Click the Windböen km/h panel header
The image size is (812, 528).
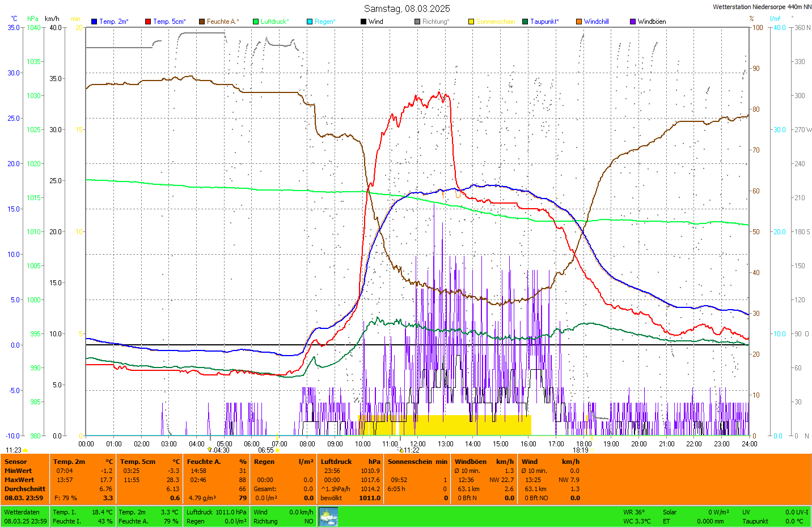pyautogui.click(x=484, y=462)
